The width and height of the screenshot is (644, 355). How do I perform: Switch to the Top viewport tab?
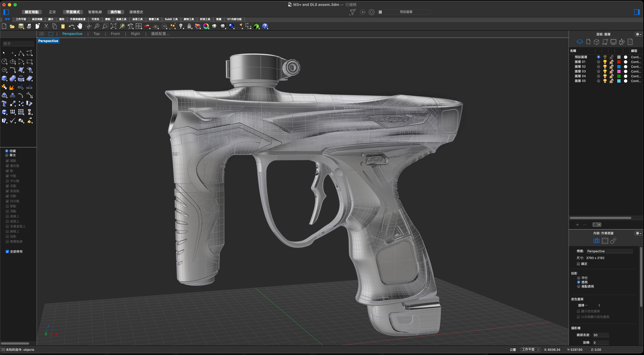click(96, 34)
